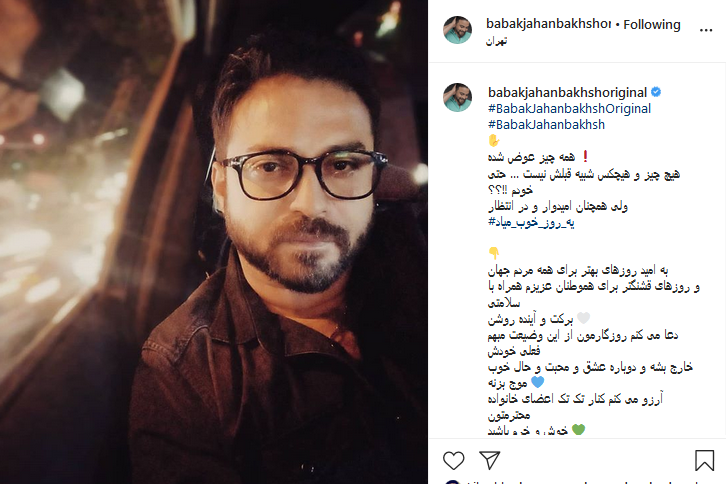The width and height of the screenshot is (726, 484).
Task: Open babakjahanbakhshoriginal username in the post header
Action: coord(548,24)
